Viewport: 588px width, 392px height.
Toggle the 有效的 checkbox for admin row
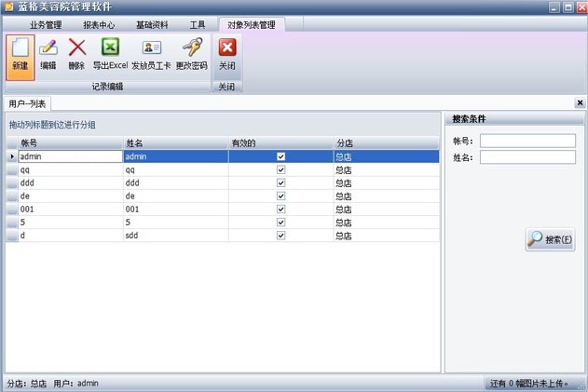click(280, 157)
